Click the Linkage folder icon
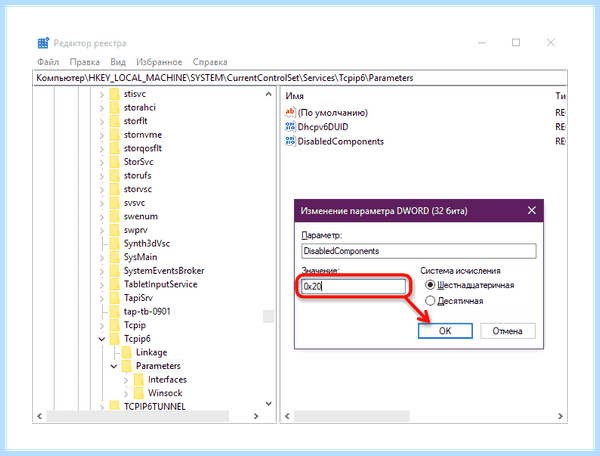The image size is (600, 456). coord(127,352)
